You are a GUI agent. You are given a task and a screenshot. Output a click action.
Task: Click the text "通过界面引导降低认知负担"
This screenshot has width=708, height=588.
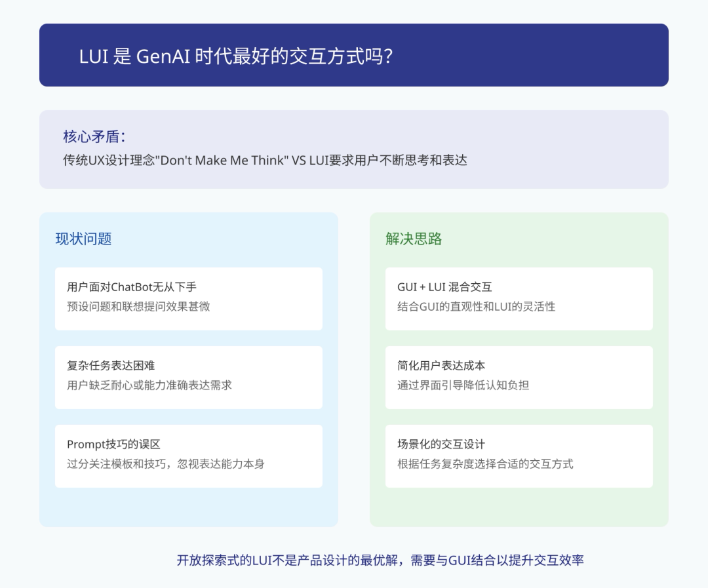point(463,385)
